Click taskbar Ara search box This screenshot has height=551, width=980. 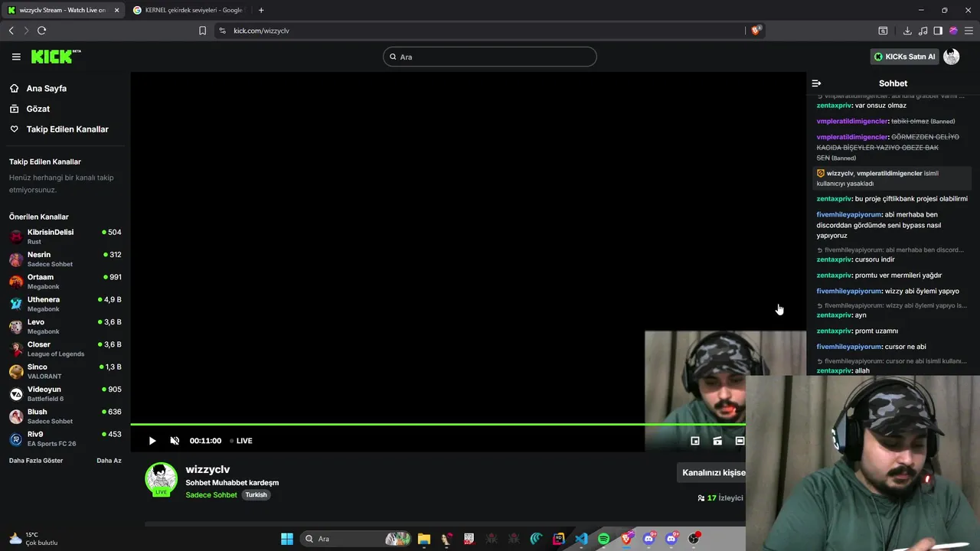[356, 539]
